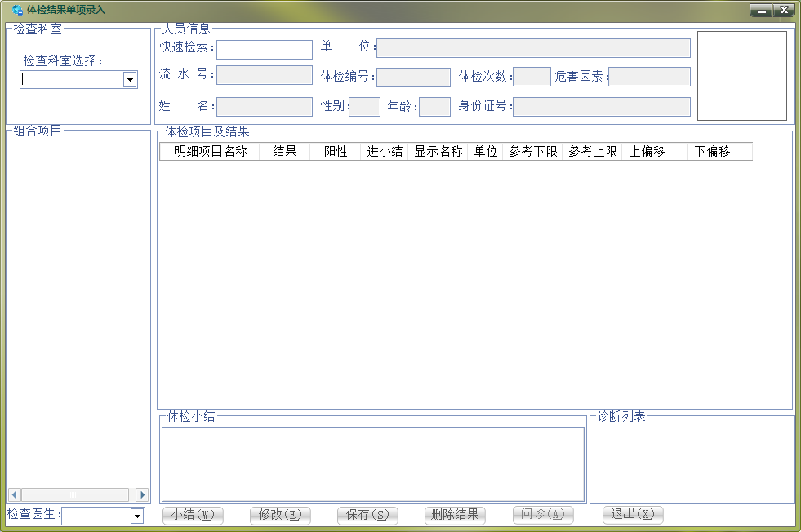The image size is (801, 532).
Task: Minimize the 体检结果单项录入 window
Action: pos(761,10)
